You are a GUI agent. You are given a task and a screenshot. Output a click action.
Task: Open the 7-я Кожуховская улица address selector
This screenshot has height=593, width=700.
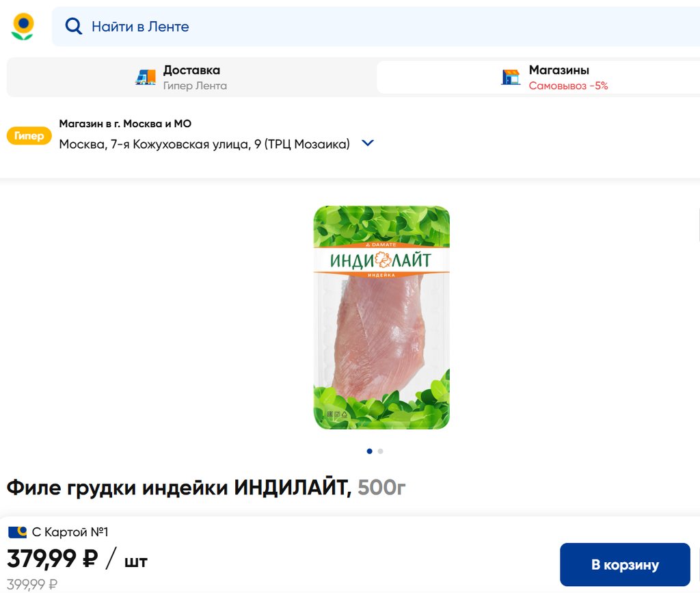coord(204,144)
